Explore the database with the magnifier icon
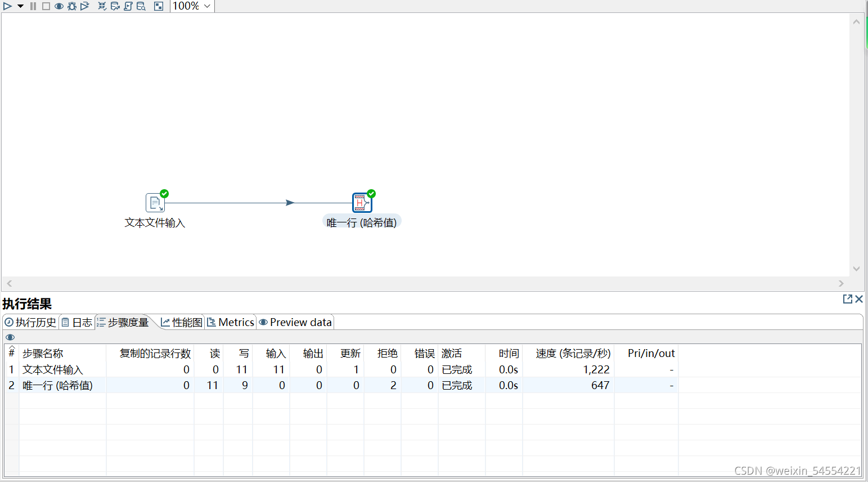 141,6
